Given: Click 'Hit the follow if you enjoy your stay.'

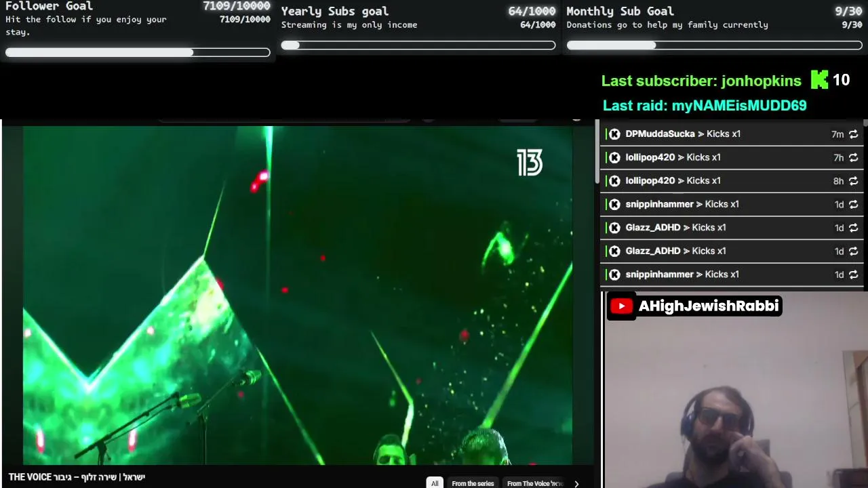Looking at the screenshot, I should point(86,26).
